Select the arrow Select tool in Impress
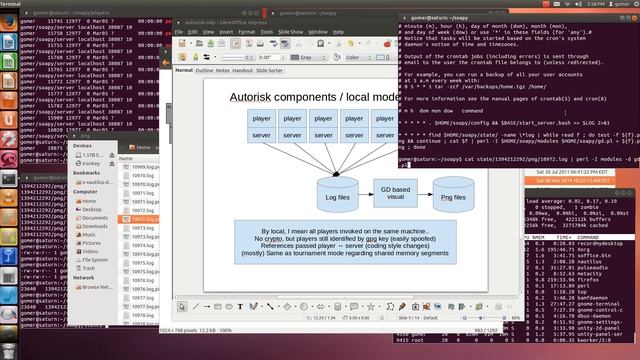The image size is (640, 360). tap(182, 307)
